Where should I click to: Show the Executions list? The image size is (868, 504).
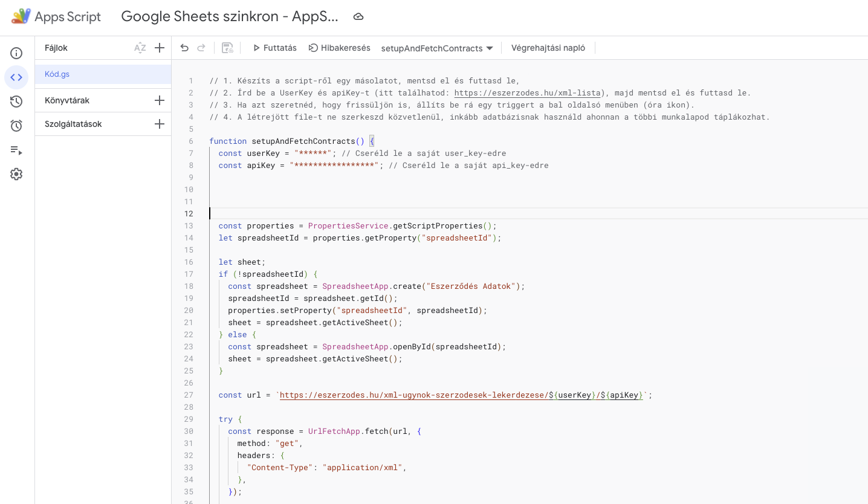pos(16,150)
